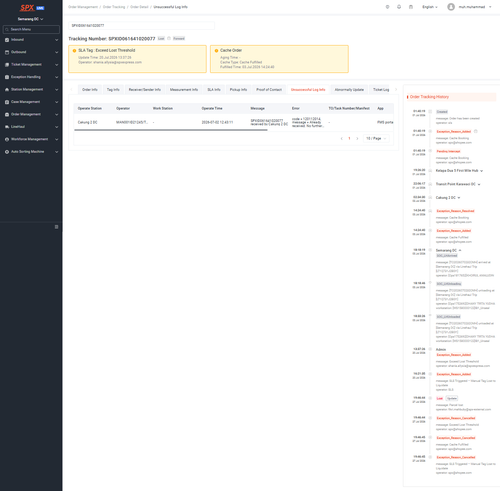Click the sidebar collapse icon

(x=56, y=227)
